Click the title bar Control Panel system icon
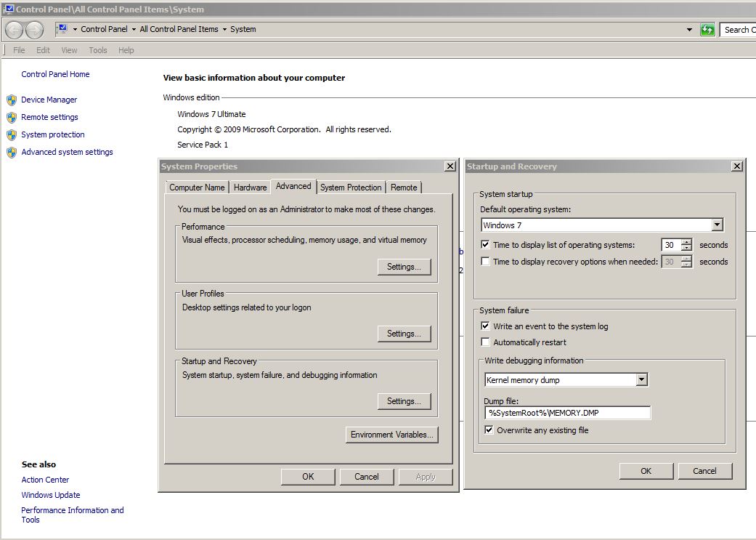This screenshot has height=540, width=756. 9,9
